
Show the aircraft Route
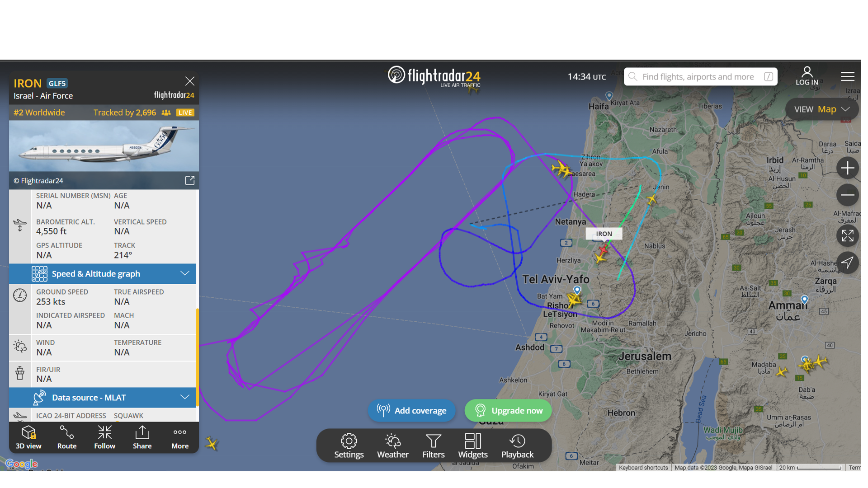click(x=67, y=437)
